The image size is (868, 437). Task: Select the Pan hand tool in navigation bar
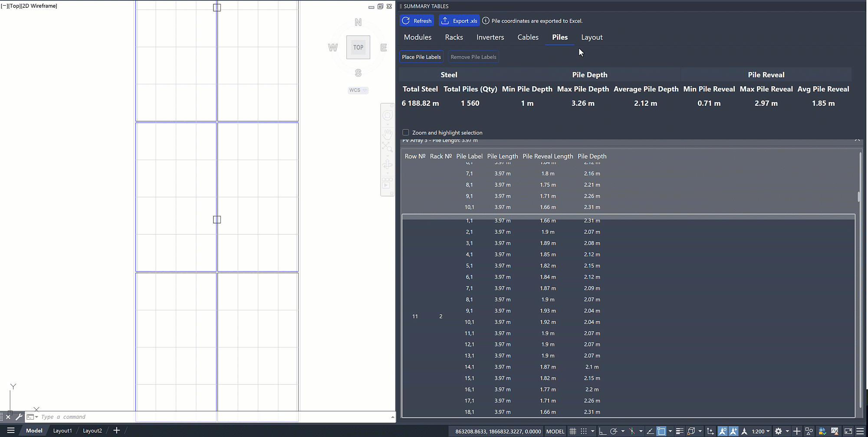(x=387, y=134)
